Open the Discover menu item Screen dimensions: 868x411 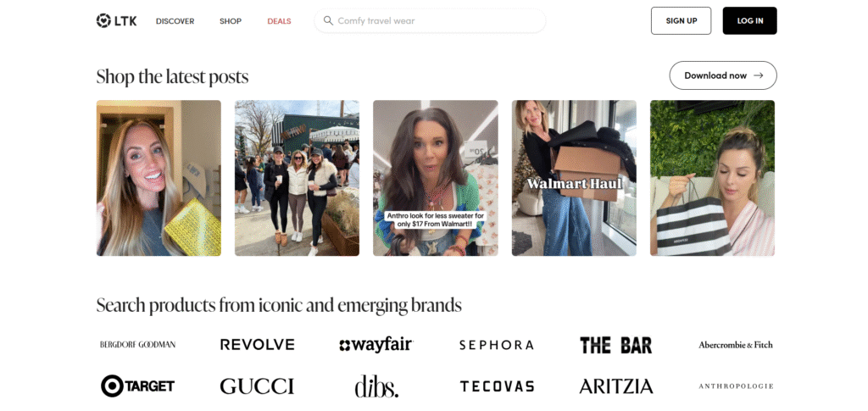tap(175, 21)
